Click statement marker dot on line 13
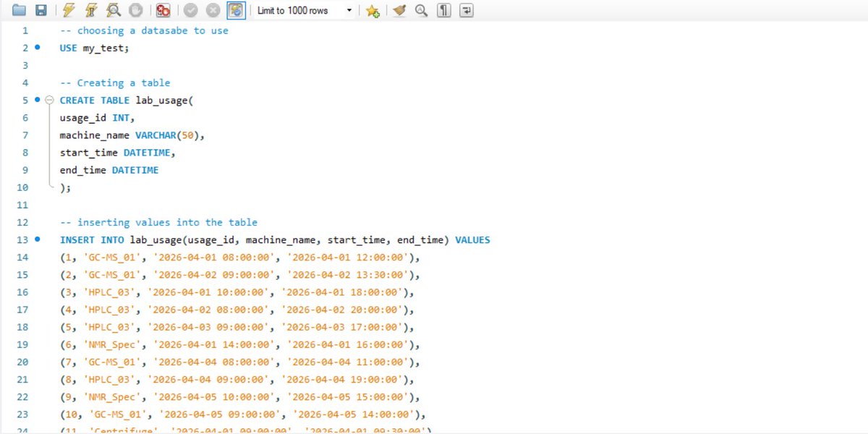The height and width of the screenshot is (434, 868). 38,239
